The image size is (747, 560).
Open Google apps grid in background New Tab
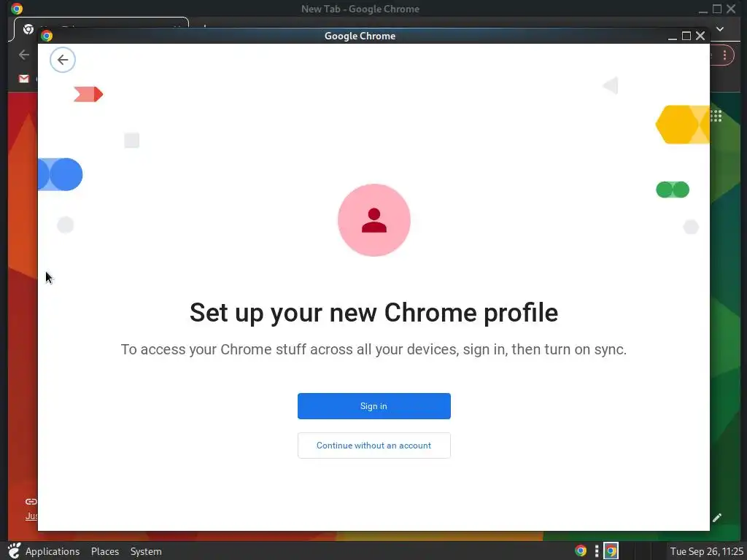pos(716,116)
